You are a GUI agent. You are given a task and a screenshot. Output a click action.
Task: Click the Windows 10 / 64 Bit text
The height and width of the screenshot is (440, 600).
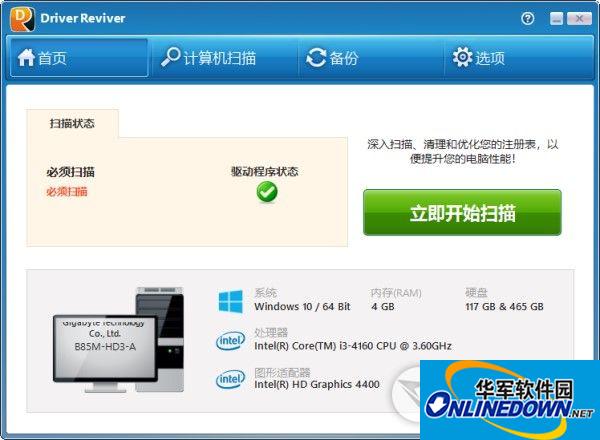click(x=302, y=306)
